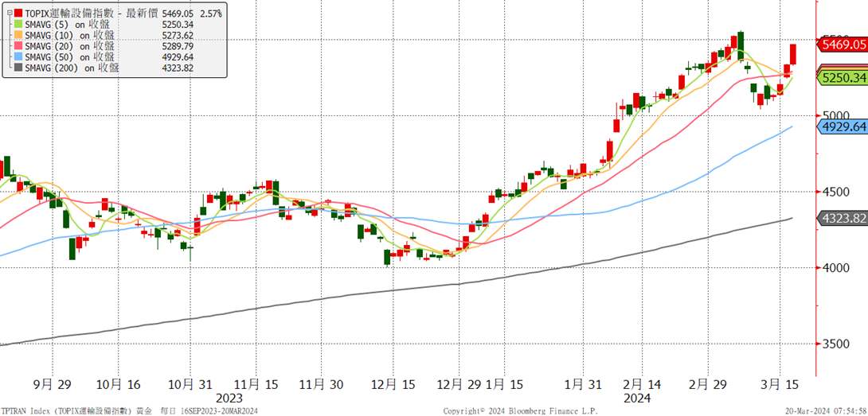Select the SMAVG (200) on 收盤 legend row

click(72, 68)
